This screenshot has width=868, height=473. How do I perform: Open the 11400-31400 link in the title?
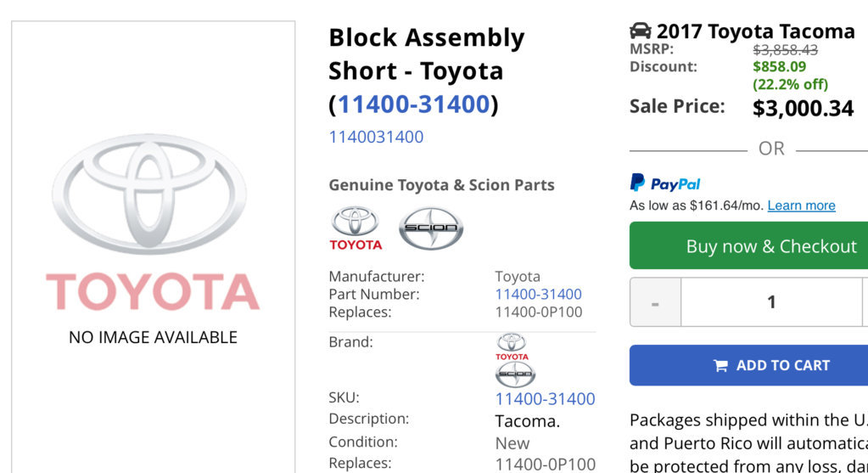click(414, 104)
